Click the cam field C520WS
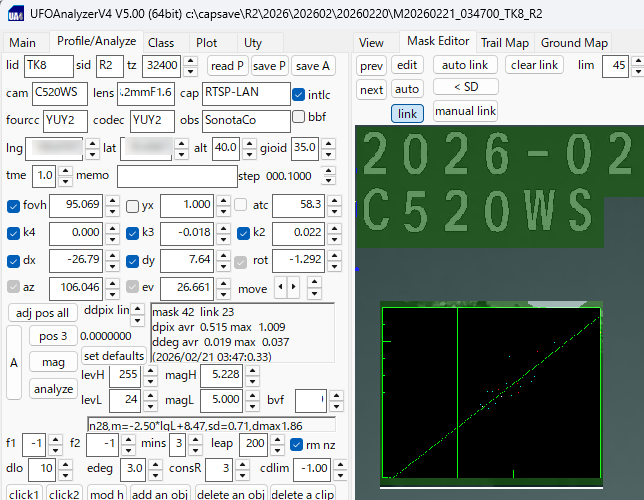 tap(60, 94)
